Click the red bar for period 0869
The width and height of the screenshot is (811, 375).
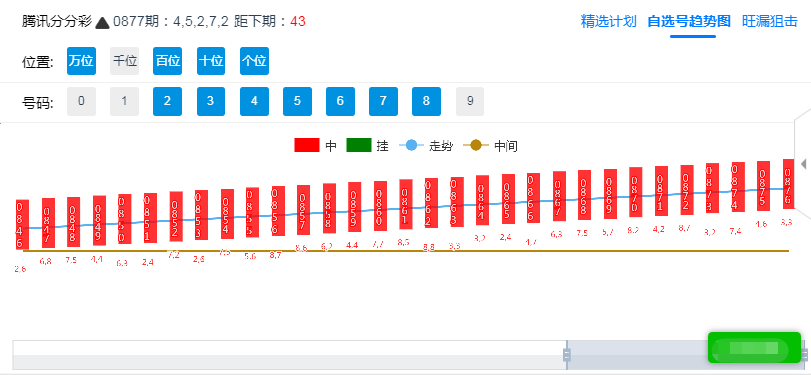(610, 194)
